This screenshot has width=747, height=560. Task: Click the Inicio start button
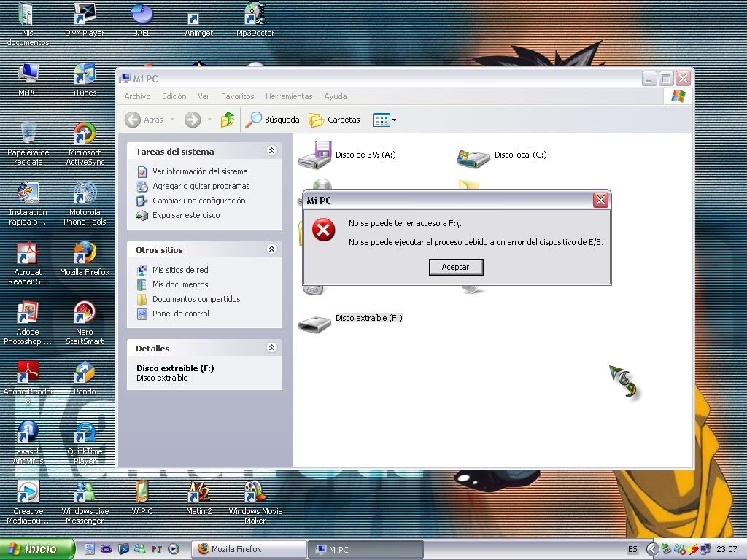coord(36,549)
